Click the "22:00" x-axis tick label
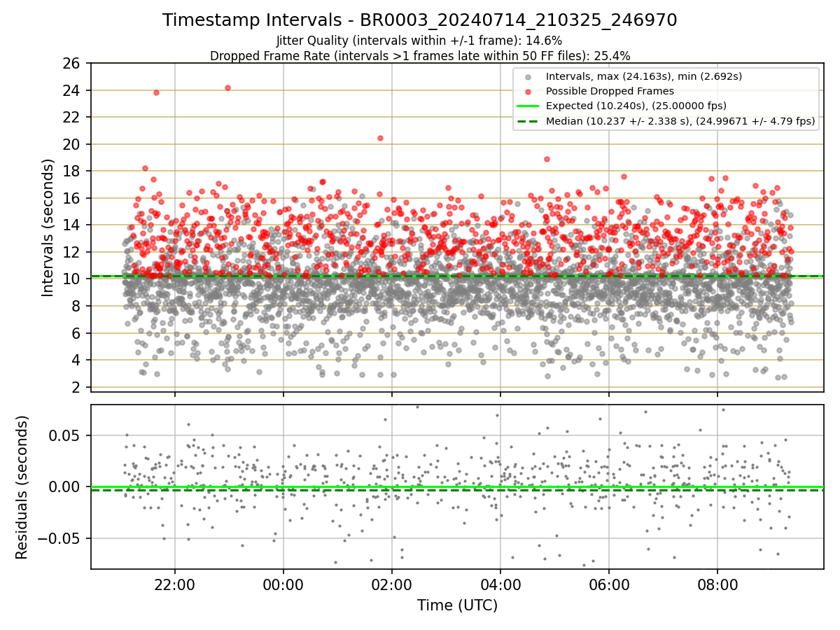 (174, 584)
